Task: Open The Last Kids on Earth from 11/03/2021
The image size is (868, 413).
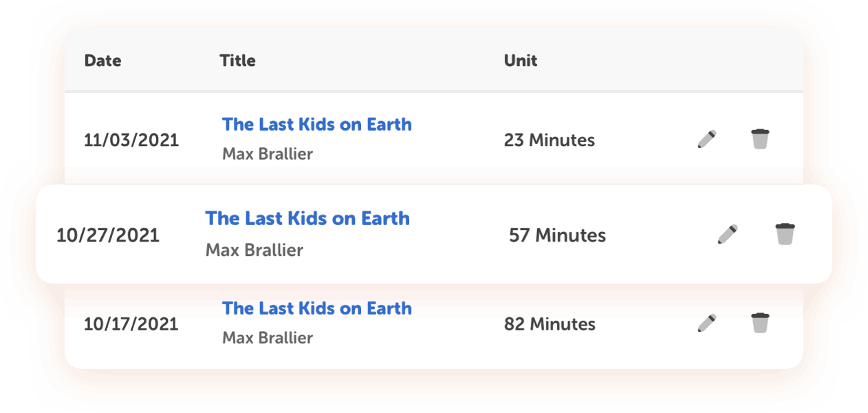Action: pyautogui.click(x=316, y=124)
